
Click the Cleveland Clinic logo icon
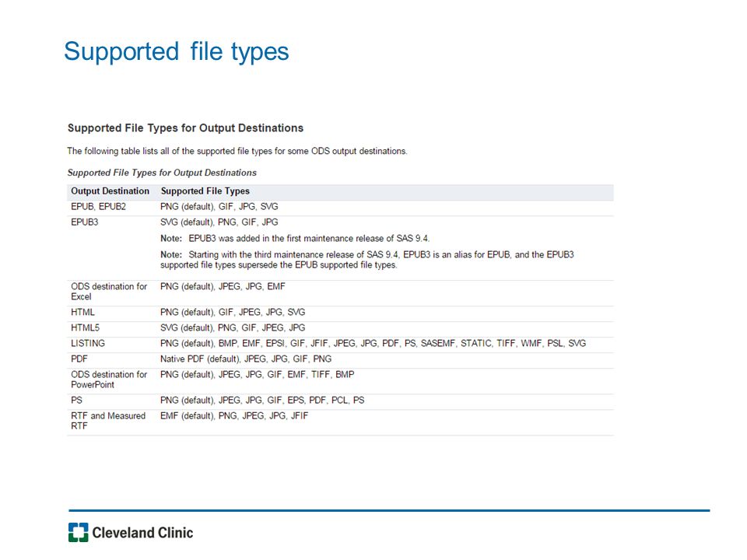(78, 532)
